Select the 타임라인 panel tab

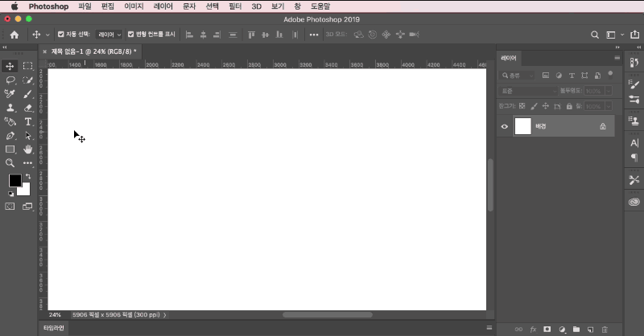54,328
